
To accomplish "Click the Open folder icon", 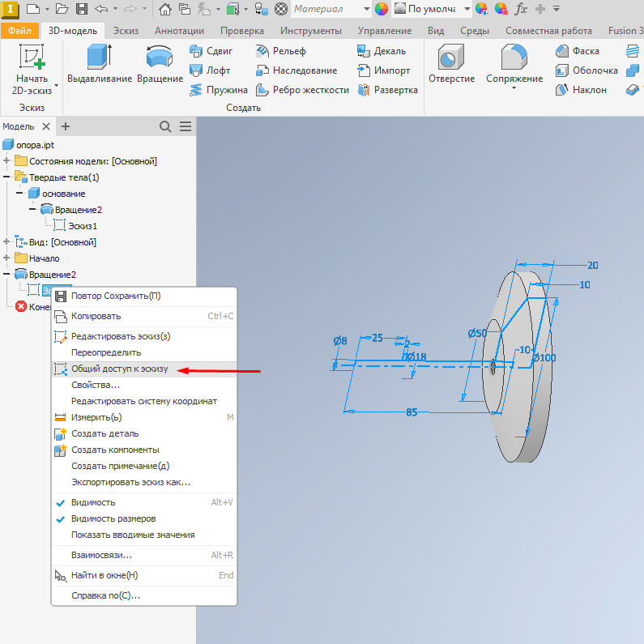I will pos(62,9).
